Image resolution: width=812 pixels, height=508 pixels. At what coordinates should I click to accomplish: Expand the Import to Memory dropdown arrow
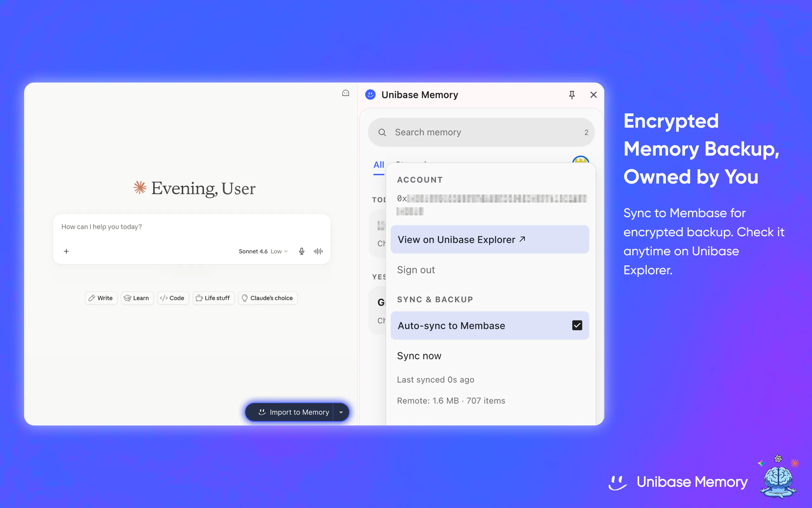point(341,412)
